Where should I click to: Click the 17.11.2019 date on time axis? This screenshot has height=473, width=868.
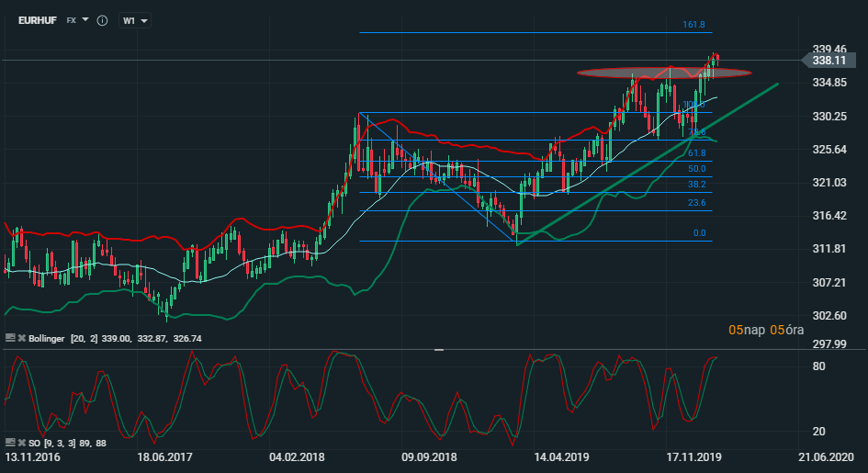[693, 456]
